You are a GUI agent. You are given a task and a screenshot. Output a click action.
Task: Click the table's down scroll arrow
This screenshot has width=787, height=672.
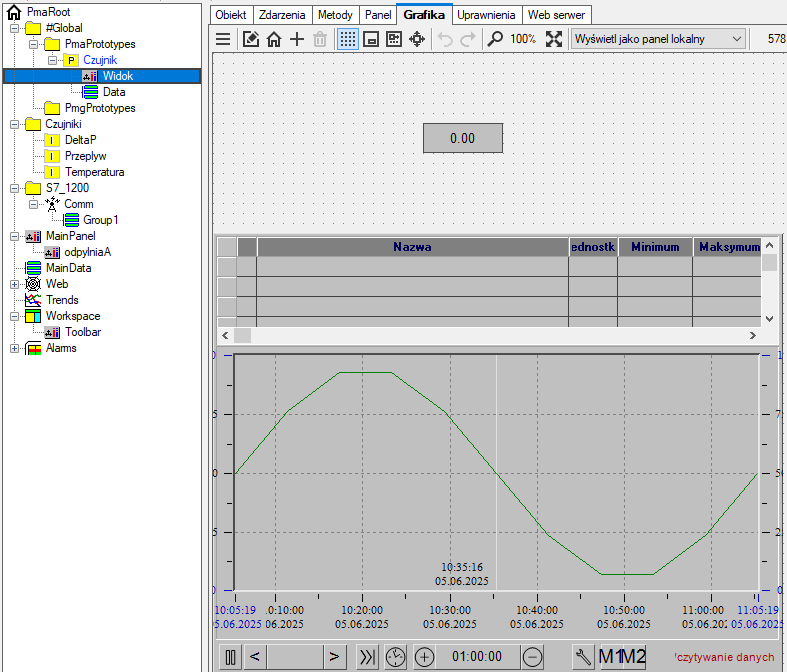[769, 319]
